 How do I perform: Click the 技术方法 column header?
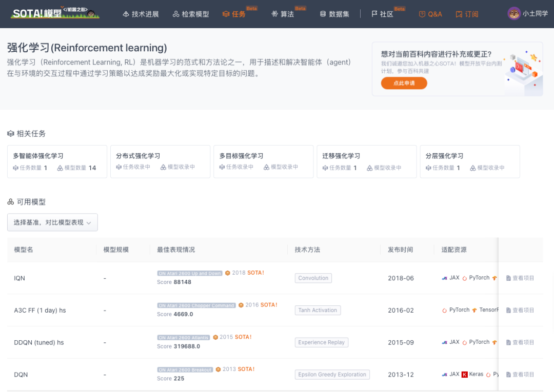(307, 250)
